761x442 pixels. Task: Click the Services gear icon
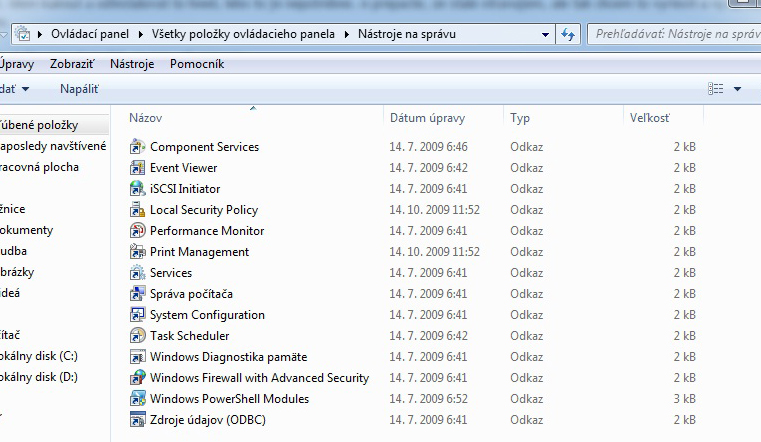(x=138, y=273)
